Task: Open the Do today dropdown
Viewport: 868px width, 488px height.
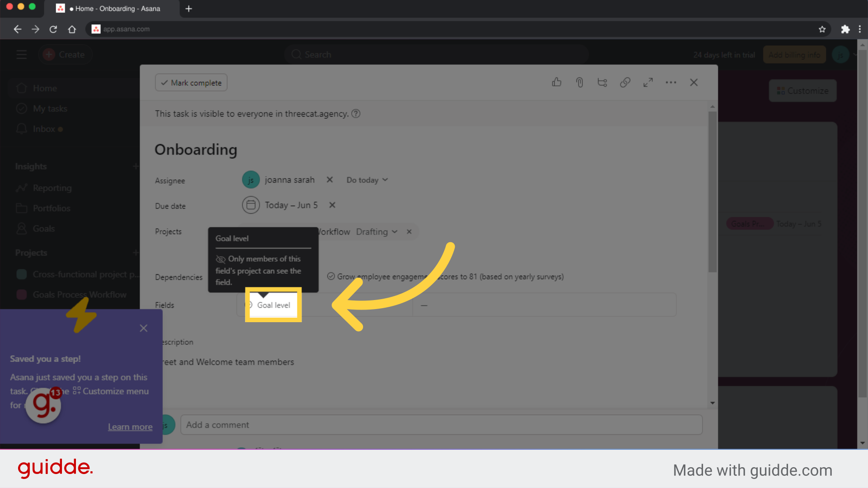Action: (x=367, y=179)
